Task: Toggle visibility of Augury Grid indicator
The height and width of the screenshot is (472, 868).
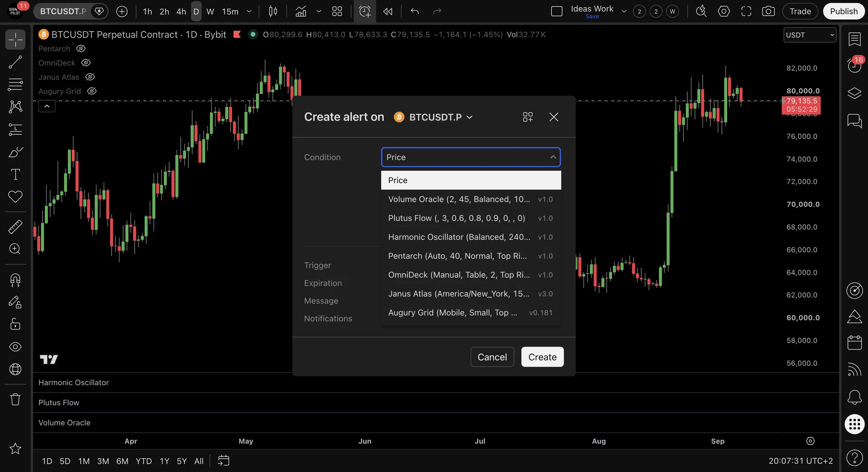Action: [x=92, y=91]
